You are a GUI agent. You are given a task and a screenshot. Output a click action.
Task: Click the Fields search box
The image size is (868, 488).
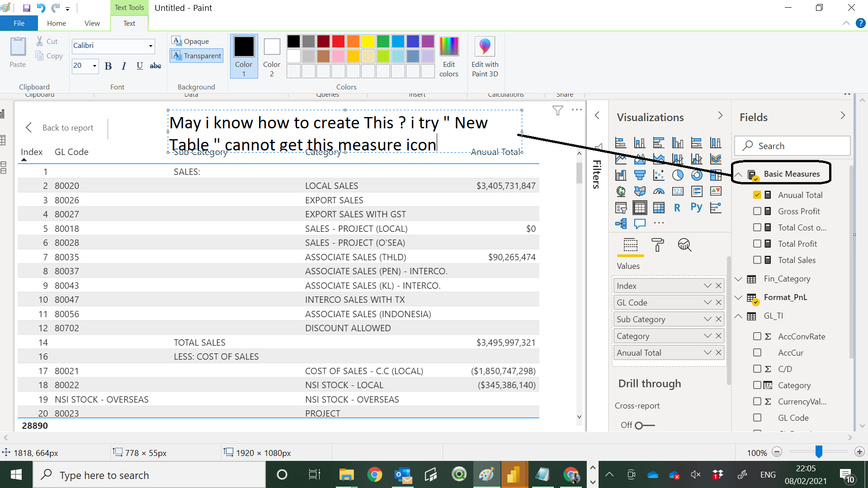792,145
